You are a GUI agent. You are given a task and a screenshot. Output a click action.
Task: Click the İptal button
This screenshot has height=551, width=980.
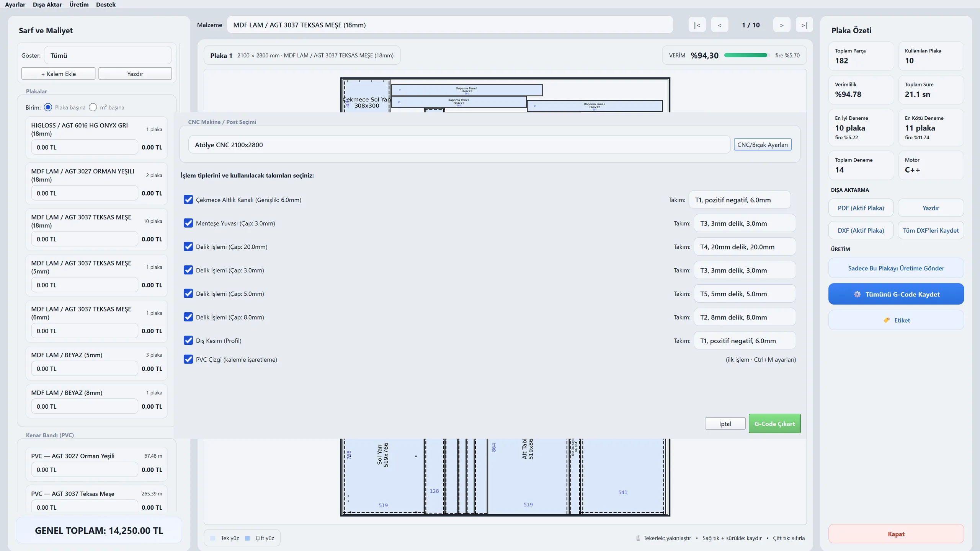pos(725,424)
